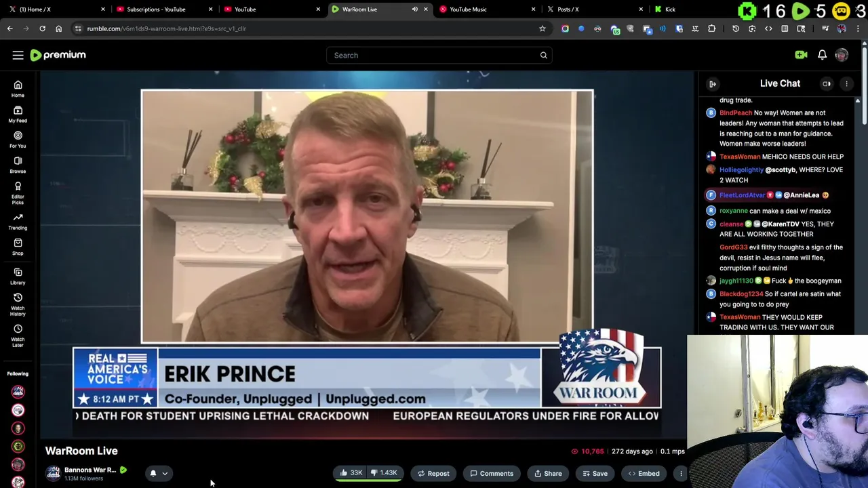Image resolution: width=868 pixels, height=488 pixels.
Task: Click TexasWoman 'MEHICO NEEDS OUR HELP' username
Action: tap(740, 157)
